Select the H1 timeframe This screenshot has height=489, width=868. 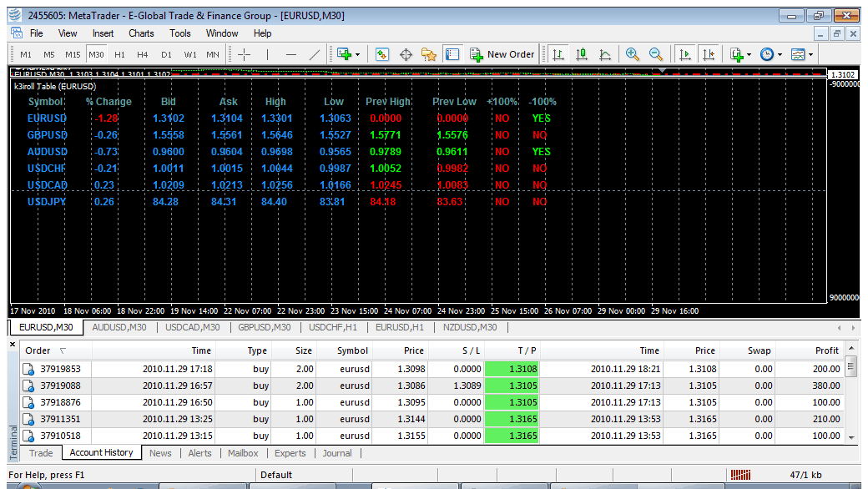point(119,55)
